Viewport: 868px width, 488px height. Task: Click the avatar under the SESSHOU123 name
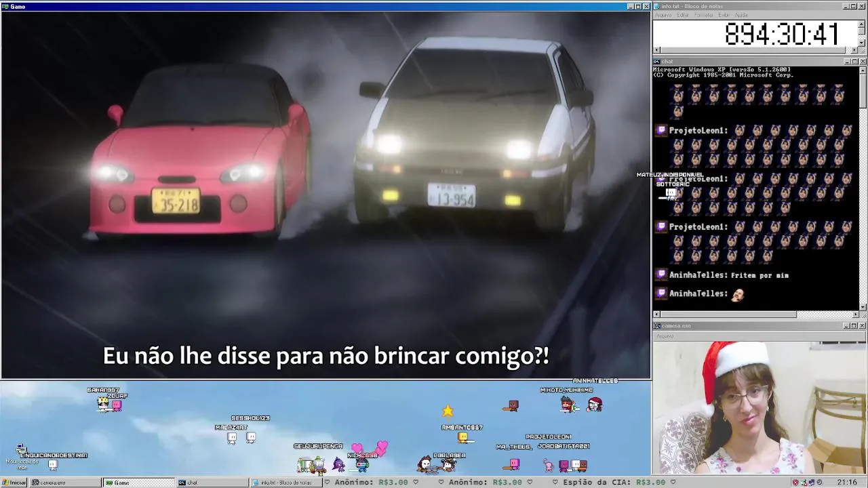tap(251, 438)
